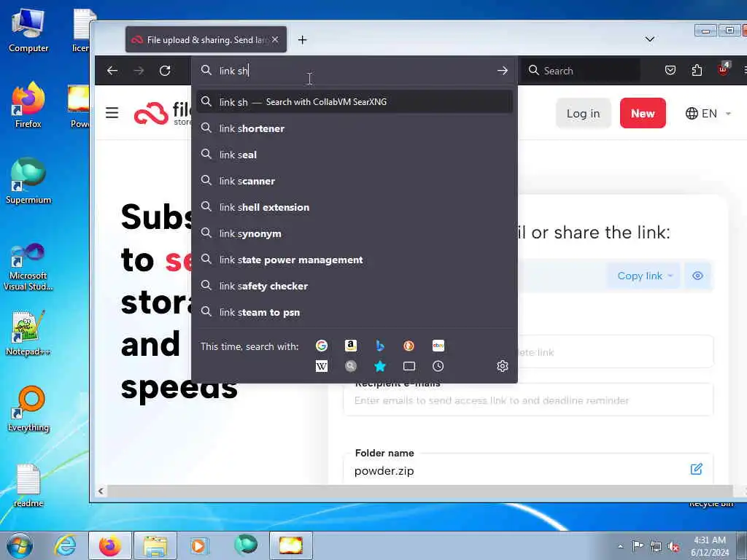Screen dimensions: 747x560
Task: Search history using the clock icon
Action: click(438, 366)
